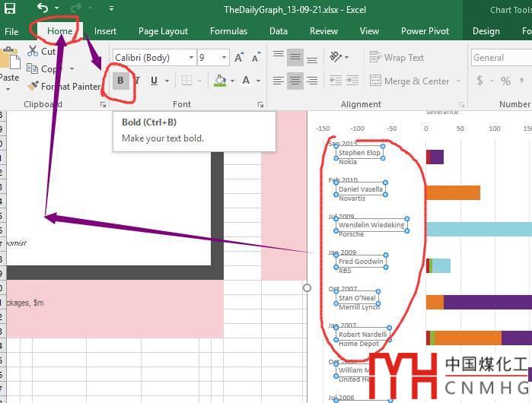Image resolution: width=532 pixels, height=403 pixels.
Task: Click Increase Font Size icon
Action: (x=239, y=58)
